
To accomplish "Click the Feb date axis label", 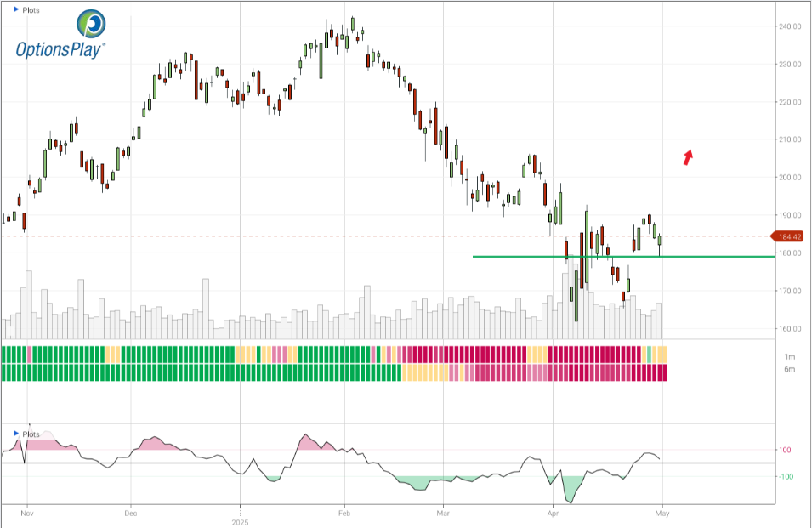I will point(344,514).
